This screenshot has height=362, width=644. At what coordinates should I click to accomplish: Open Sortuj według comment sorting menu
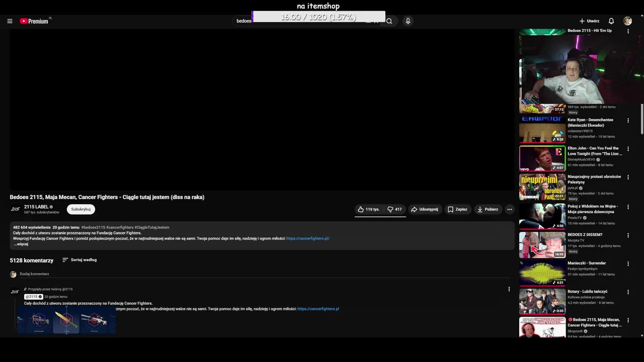tap(79, 260)
